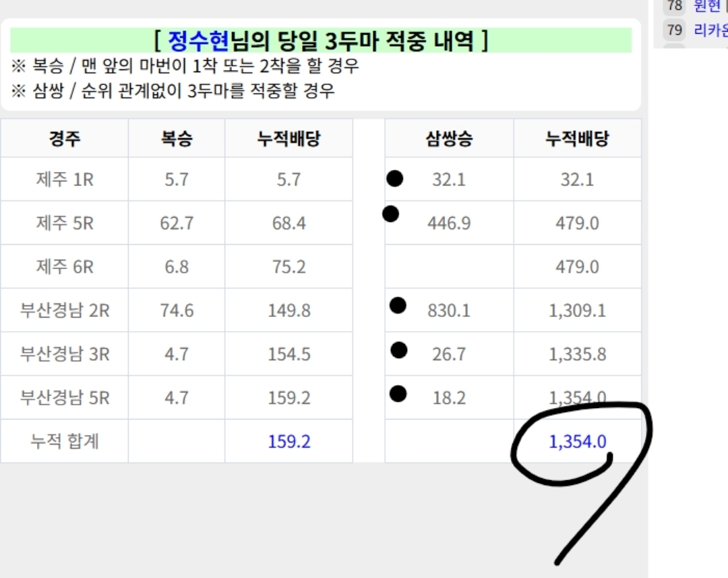Click the black dot in 제주 1R row
The height and width of the screenshot is (578, 728).
[x=395, y=179]
